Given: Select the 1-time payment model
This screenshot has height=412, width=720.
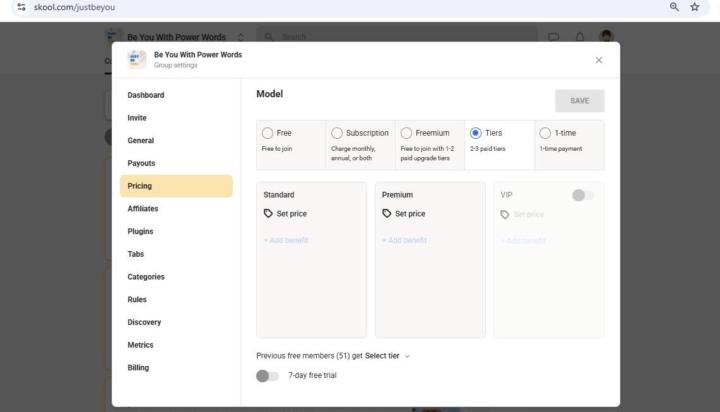Looking at the screenshot, I should (545, 133).
